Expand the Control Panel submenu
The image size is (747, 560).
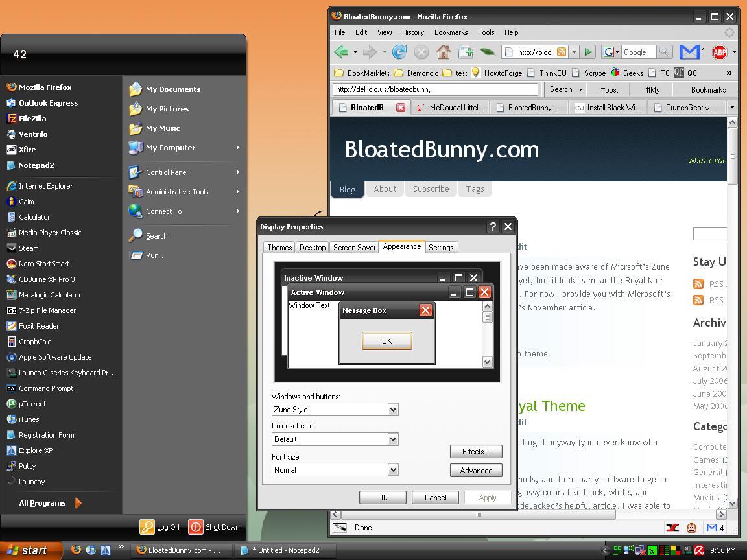pos(238,172)
